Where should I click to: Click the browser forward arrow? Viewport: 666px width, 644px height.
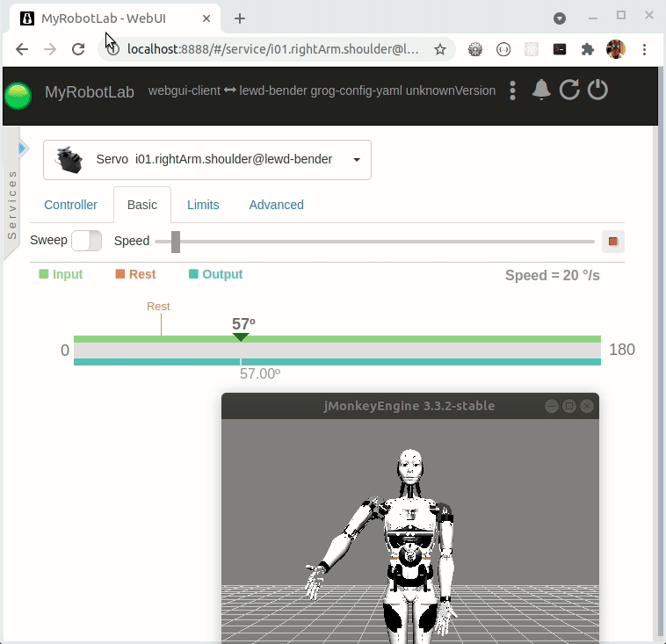click(50, 49)
